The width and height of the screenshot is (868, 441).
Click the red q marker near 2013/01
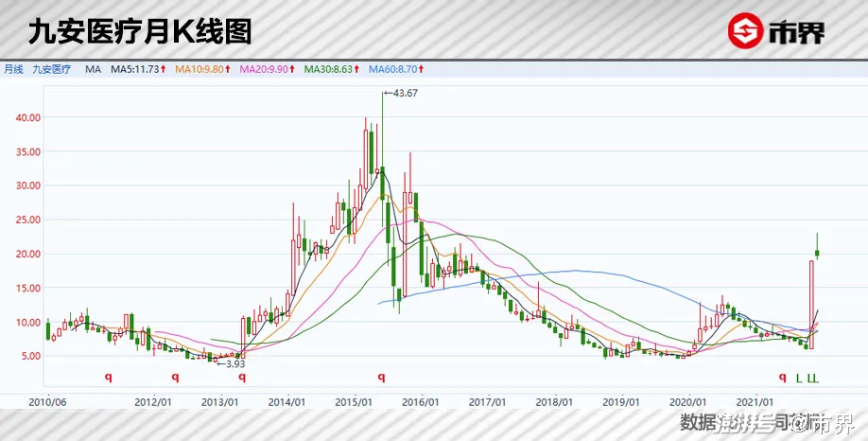coord(241,378)
